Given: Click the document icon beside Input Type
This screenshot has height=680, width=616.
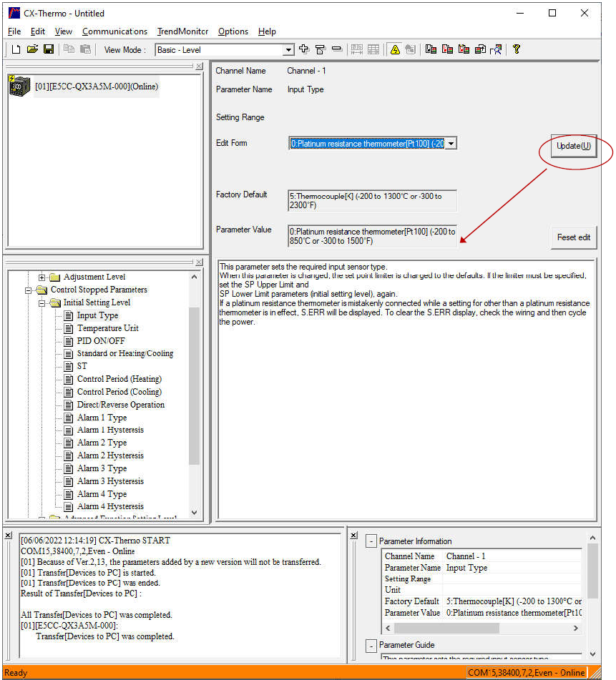Looking at the screenshot, I should click(69, 315).
